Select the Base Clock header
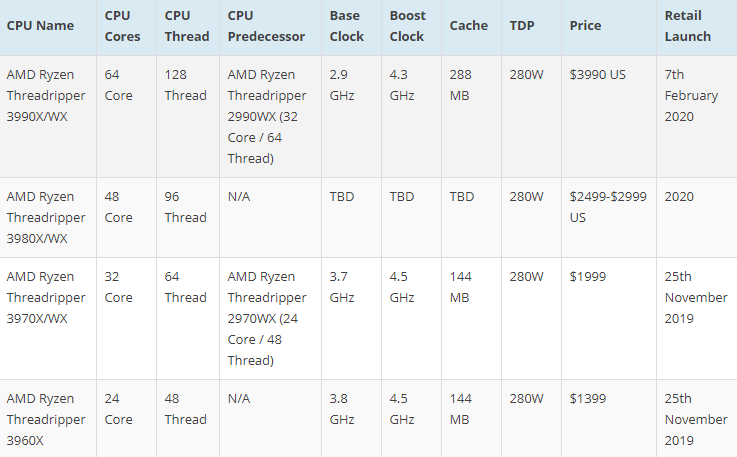This screenshot has width=737, height=457. click(x=352, y=27)
